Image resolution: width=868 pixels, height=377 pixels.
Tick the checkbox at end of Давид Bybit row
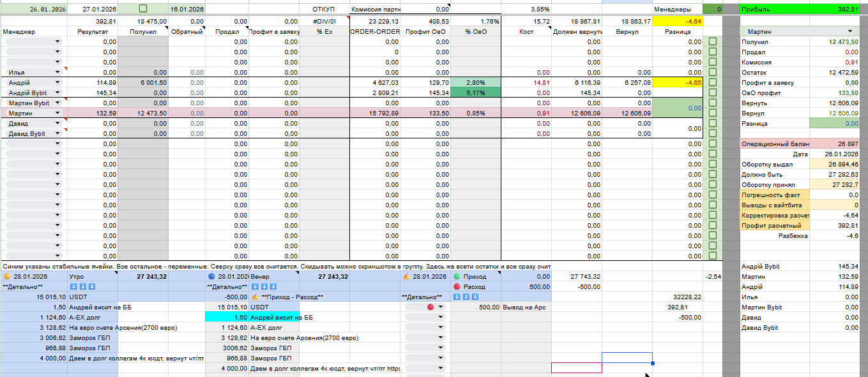coord(712,133)
